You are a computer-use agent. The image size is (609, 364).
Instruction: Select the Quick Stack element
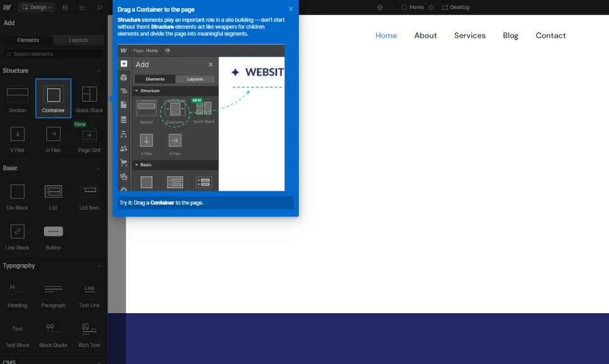pos(89,99)
